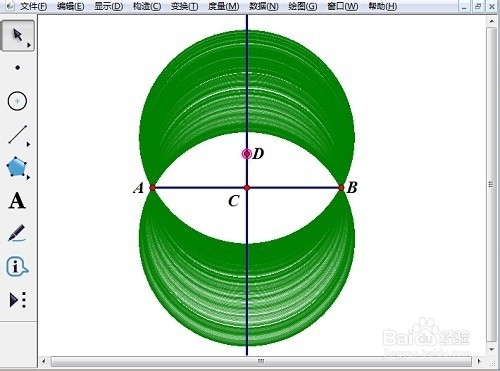This screenshot has height=371, width=500.
Task: Click the label D
Action: coord(258,154)
